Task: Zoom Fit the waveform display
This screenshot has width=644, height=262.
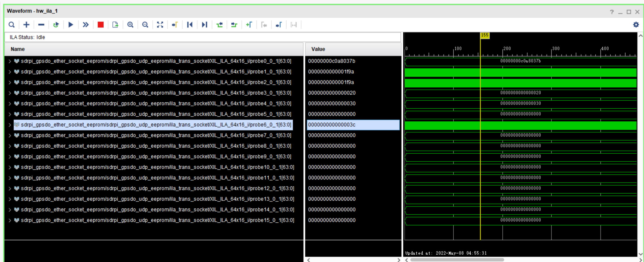Action: [x=160, y=25]
